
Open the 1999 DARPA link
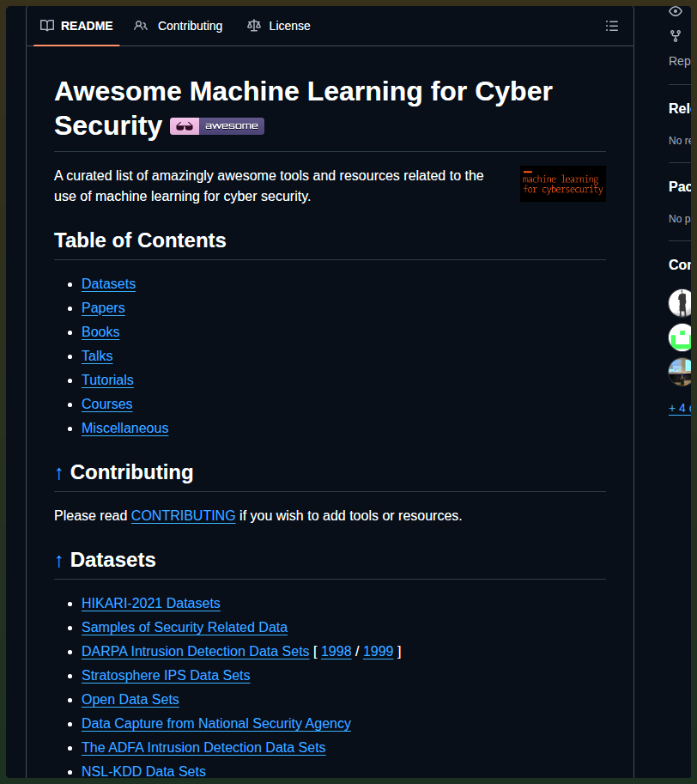click(x=379, y=652)
